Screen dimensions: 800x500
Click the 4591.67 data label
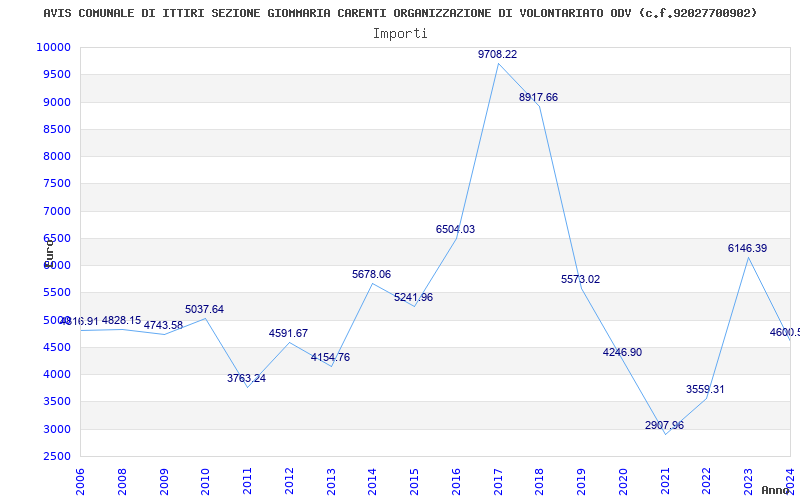click(288, 333)
